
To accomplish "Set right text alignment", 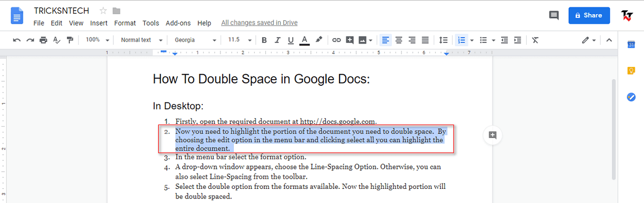I will click(x=412, y=40).
